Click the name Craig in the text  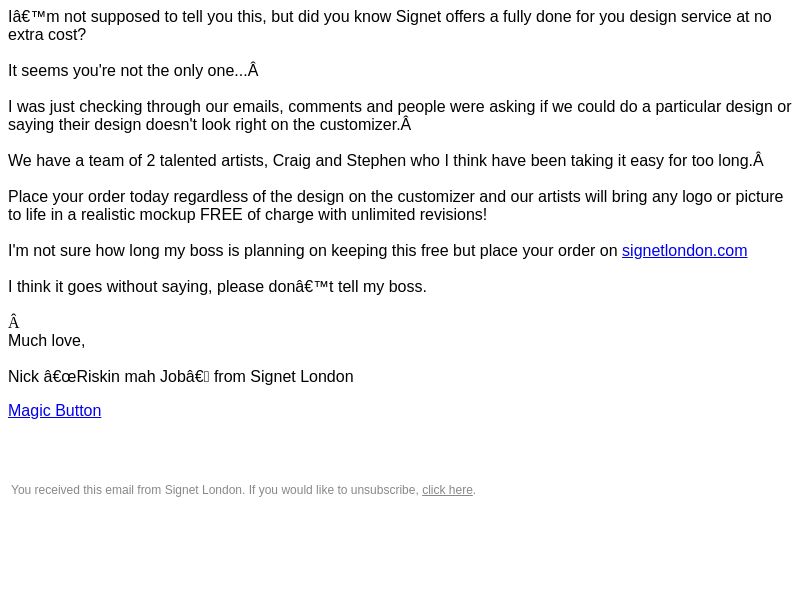pyautogui.click(x=291, y=161)
